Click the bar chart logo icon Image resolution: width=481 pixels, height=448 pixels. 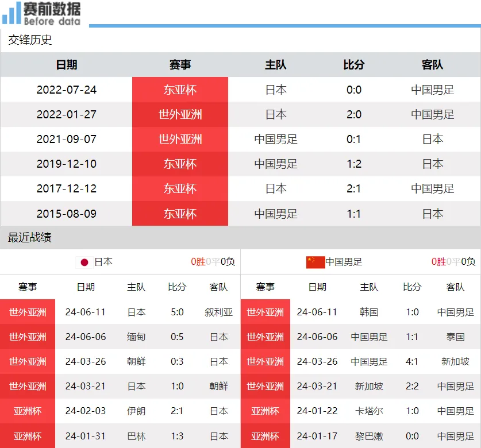click(11, 13)
